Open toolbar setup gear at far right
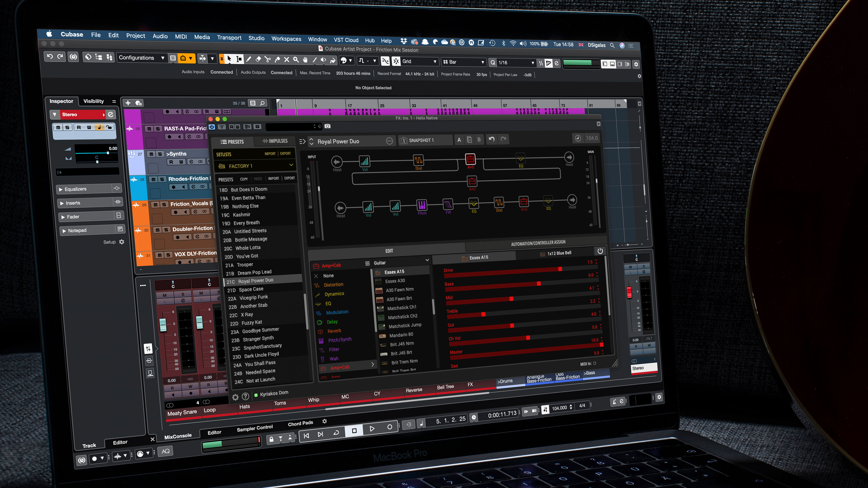Screen dimensions: 868x488 pyautogui.click(x=636, y=64)
